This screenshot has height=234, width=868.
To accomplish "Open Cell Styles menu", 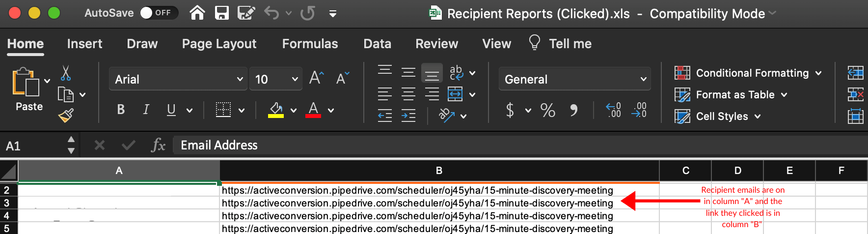I will pyautogui.click(x=718, y=117).
